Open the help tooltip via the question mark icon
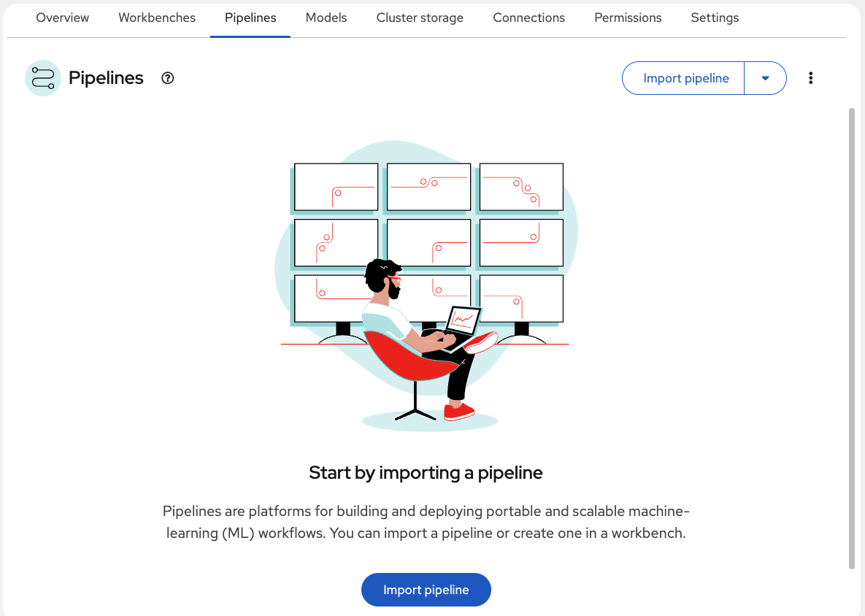Image resolution: width=865 pixels, height=616 pixels. click(x=167, y=77)
